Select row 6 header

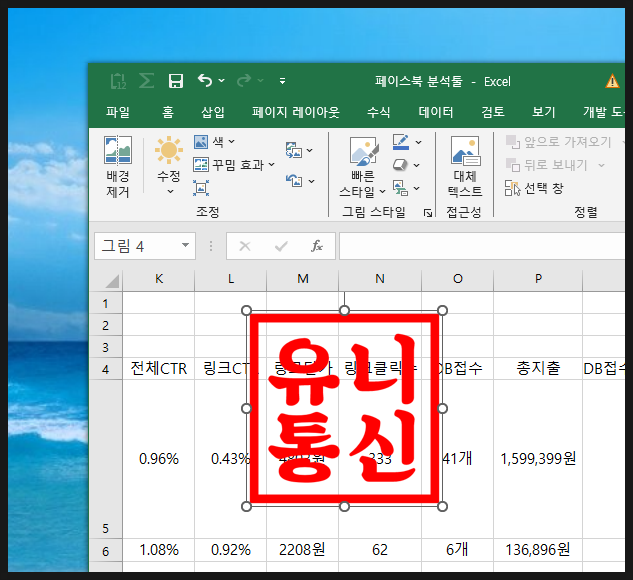105,551
